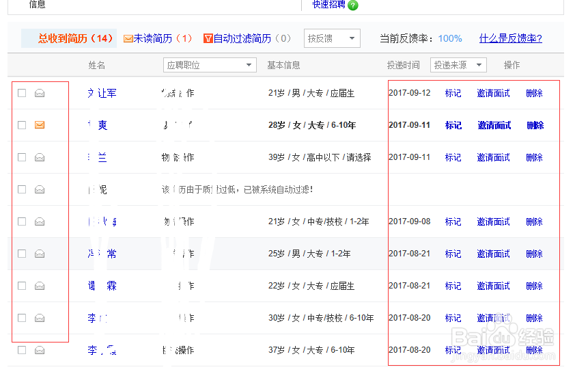Screen dimensions: 588x376
Task: Open the candidate name in the 22岁 row
Action: tap(102, 286)
